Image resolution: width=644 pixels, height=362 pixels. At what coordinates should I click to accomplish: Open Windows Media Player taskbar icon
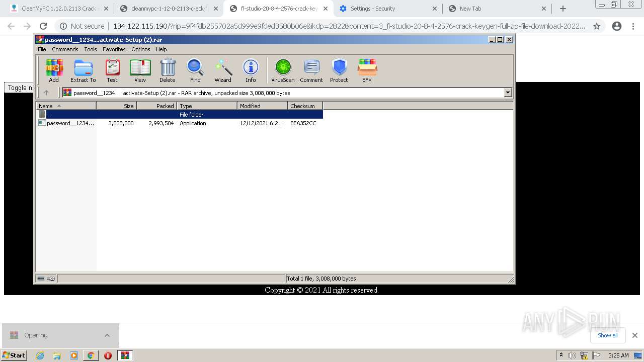(x=74, y=355)
